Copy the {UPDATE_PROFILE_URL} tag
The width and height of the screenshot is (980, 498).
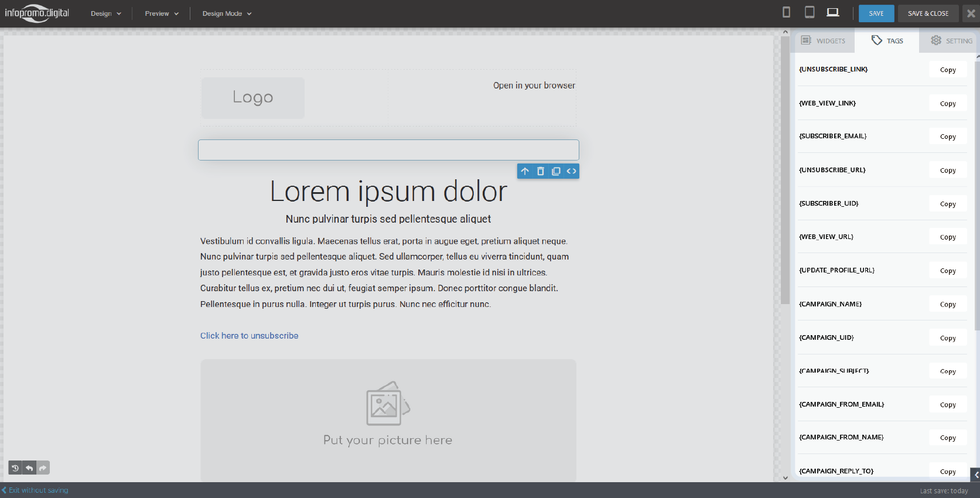[948, 271]
